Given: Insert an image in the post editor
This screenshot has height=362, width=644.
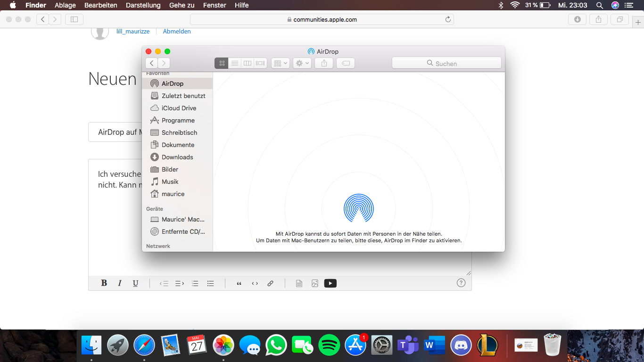Looking at the screenshot, I should (x=314, y=283).
